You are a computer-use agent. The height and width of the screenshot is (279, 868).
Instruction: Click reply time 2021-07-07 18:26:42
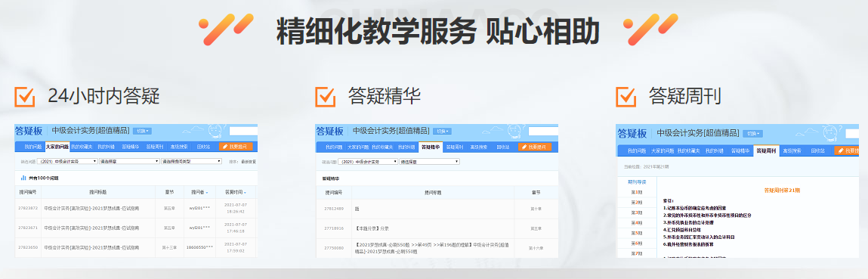point(235,208)
